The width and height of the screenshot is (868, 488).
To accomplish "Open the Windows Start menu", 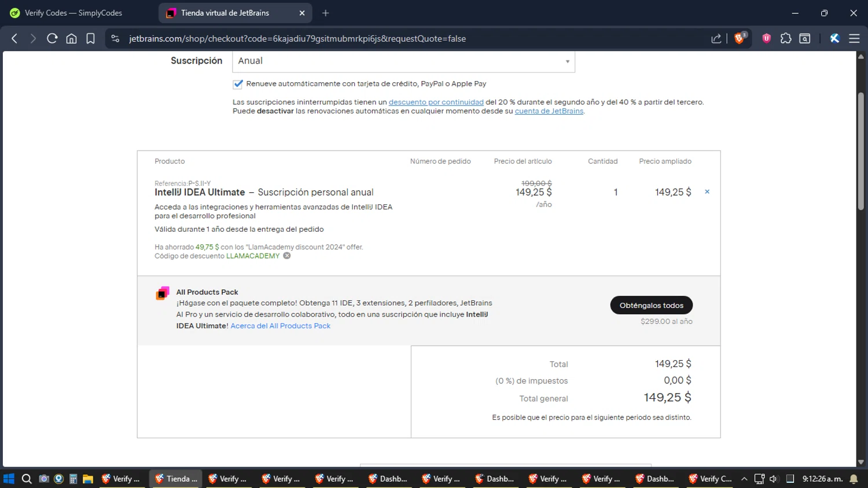I will 9,479.
